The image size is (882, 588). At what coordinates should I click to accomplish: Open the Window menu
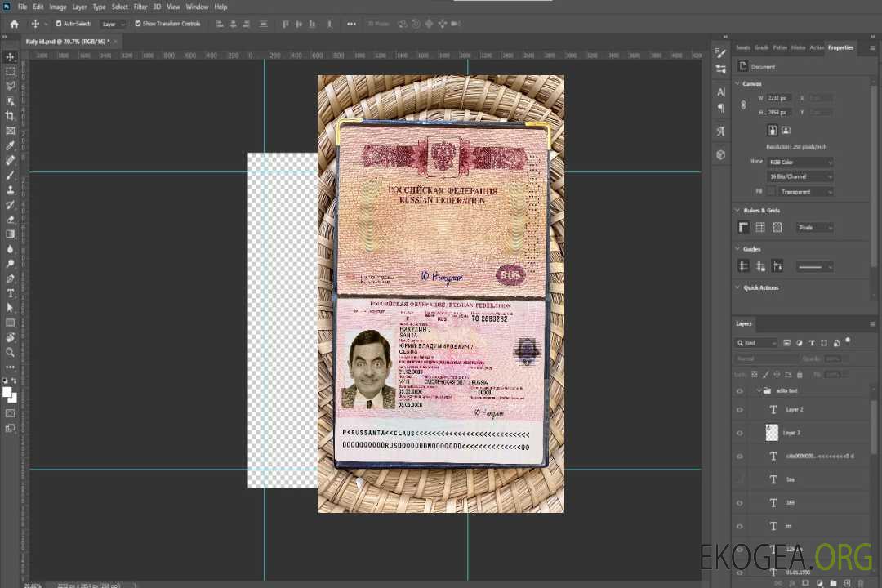coord(197,7)
